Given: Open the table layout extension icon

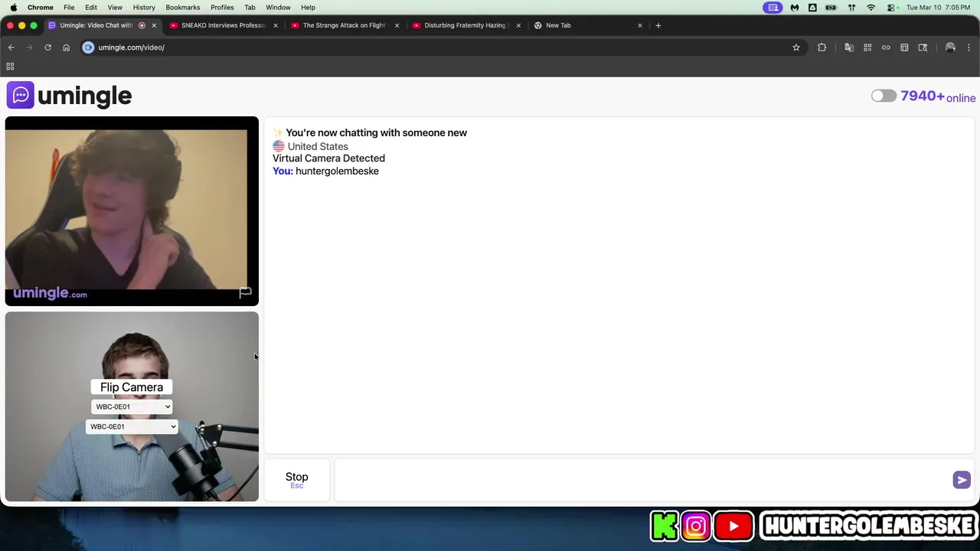Looking at the screenshot, I should click(904, 47).
